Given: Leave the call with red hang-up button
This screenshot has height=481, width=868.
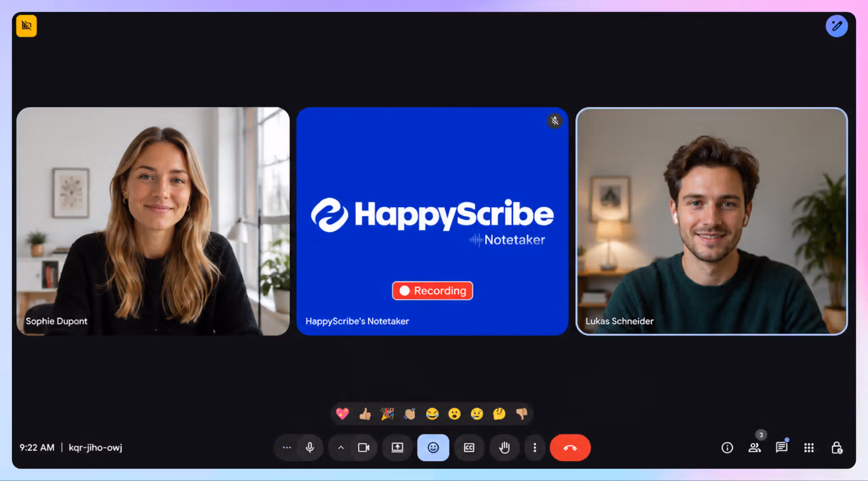Looking at the screenshot, I should [x=570, y=447].
